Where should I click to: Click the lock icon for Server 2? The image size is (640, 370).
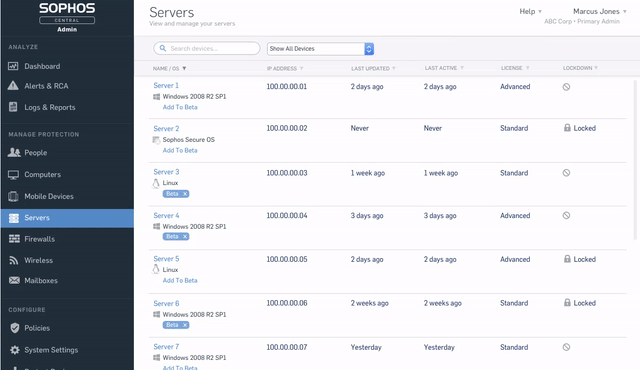567,128
